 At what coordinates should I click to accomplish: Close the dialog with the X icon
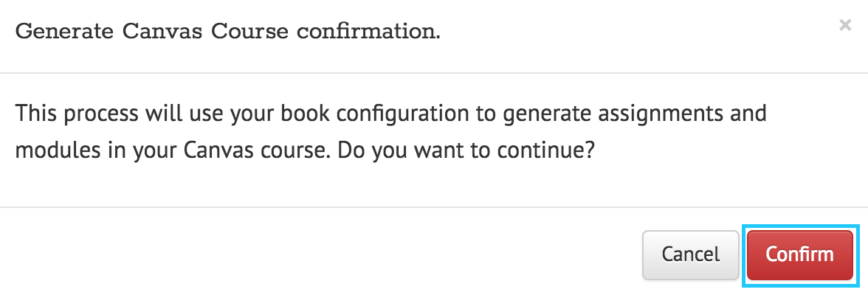click(844, 25)
